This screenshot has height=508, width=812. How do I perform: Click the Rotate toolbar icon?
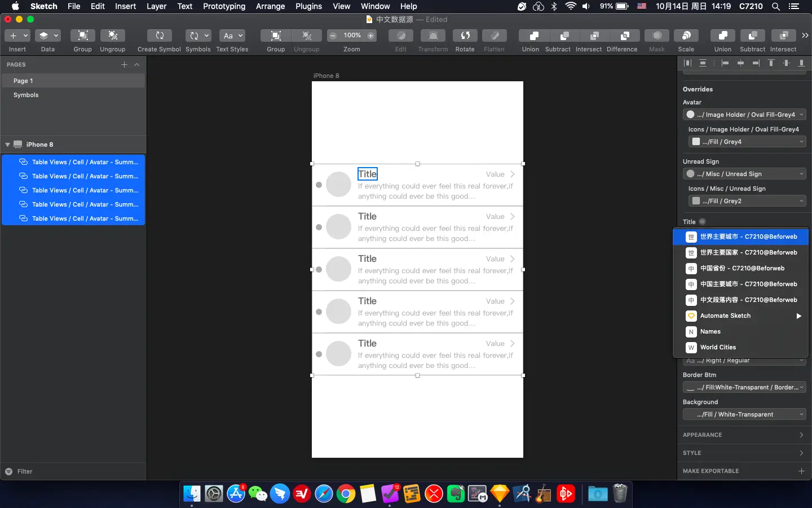(465, 36)
